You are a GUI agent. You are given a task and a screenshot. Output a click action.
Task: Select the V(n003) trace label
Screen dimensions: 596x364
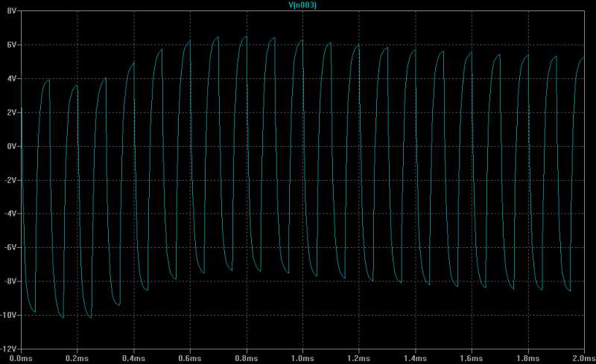coord(302,5)
